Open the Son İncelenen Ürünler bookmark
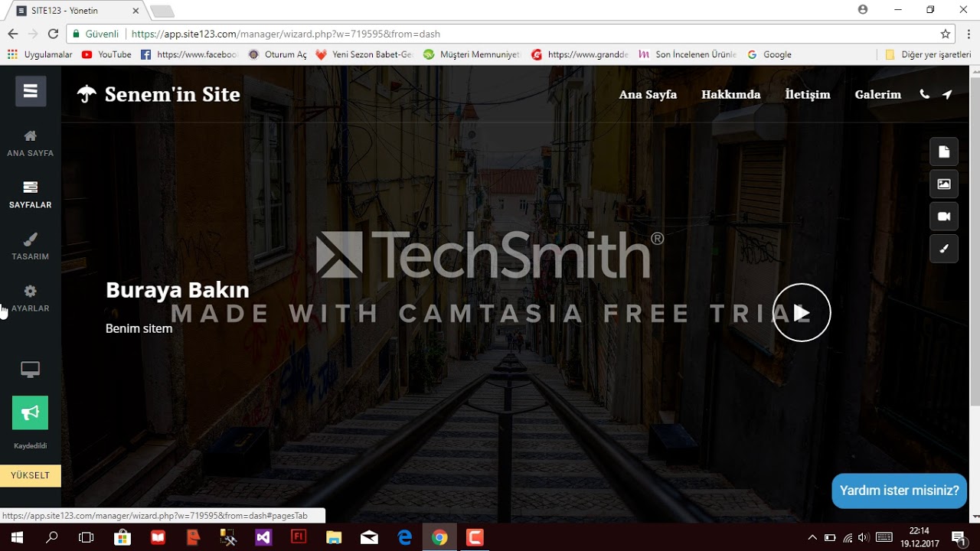The width and height of the screenshot is (980, 551). pyautogui.click(x=688, y=54)
